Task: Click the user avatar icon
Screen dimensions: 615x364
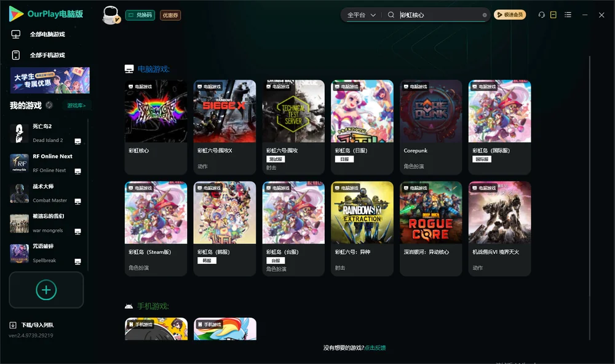Action: 111,15
